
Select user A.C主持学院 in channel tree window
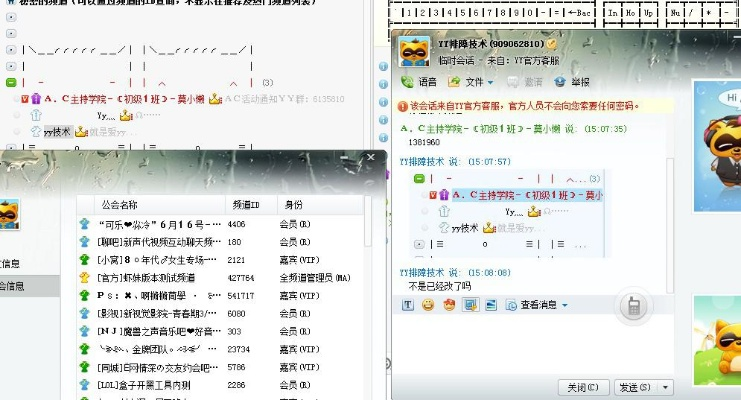[x=124, y=99]
